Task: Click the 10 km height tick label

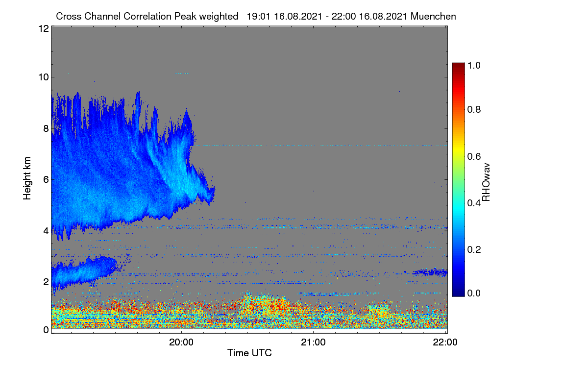Action: [x=43, y=77]
